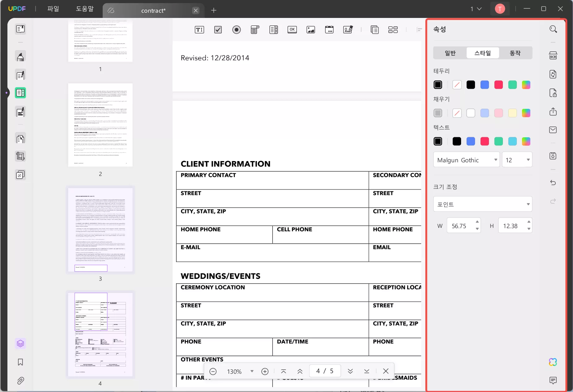Open the Watermark and background tool
Viewport: 573px width, 392px height.
[x=20, y=175]
